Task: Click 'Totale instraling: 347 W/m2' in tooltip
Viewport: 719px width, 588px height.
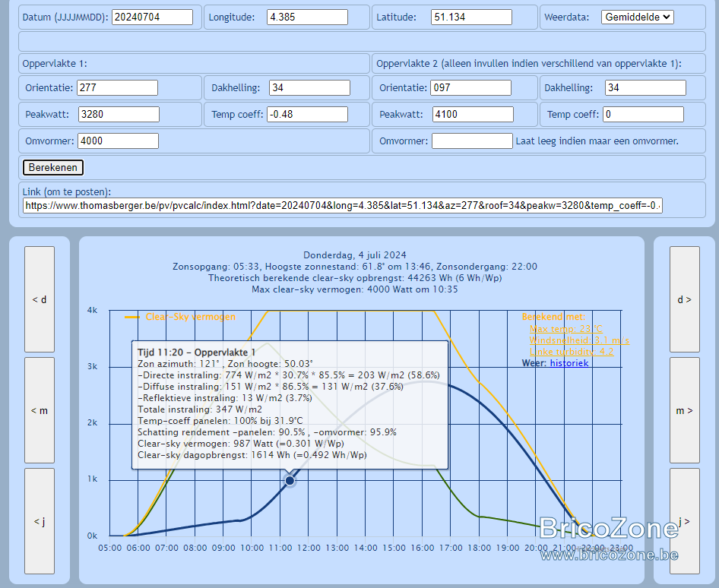Action: tap(200, 409)
